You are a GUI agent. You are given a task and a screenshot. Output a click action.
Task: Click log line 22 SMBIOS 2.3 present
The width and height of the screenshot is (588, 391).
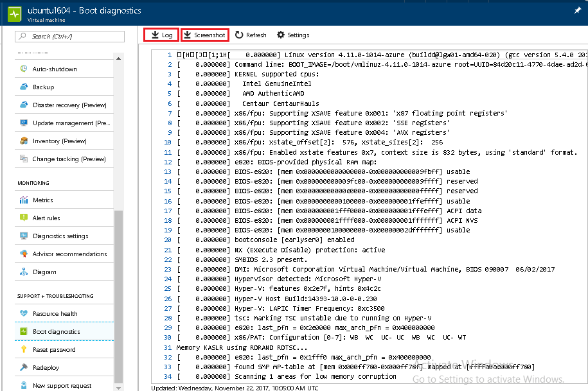(x=271, y=259)
